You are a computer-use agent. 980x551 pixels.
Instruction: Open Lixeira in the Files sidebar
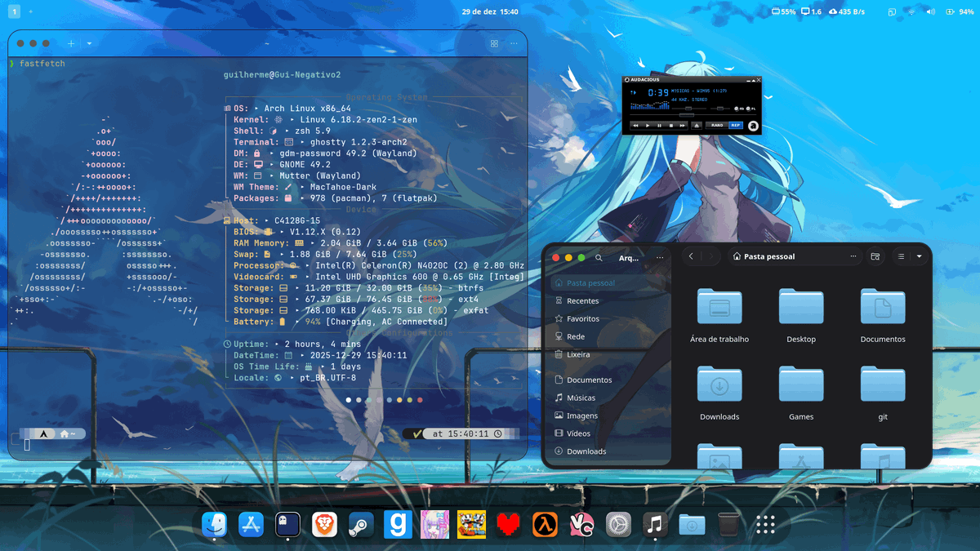pyautogui.click(x=608, y=354)
